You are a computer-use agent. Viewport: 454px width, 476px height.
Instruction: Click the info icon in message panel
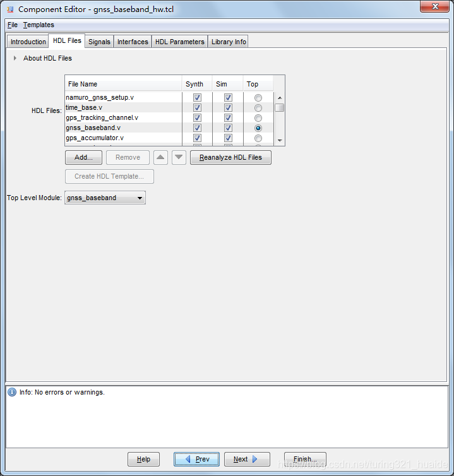(12, 392)
